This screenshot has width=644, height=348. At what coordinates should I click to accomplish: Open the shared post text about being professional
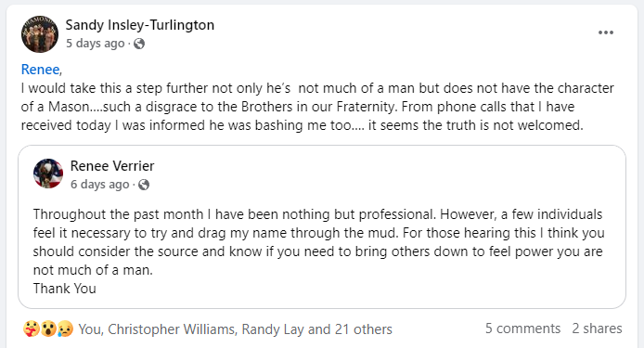coord(318,242)
